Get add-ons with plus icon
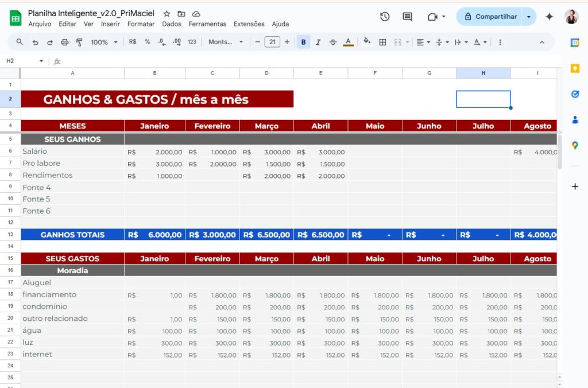Screen dimensions: 588x388 pos(575,187)
